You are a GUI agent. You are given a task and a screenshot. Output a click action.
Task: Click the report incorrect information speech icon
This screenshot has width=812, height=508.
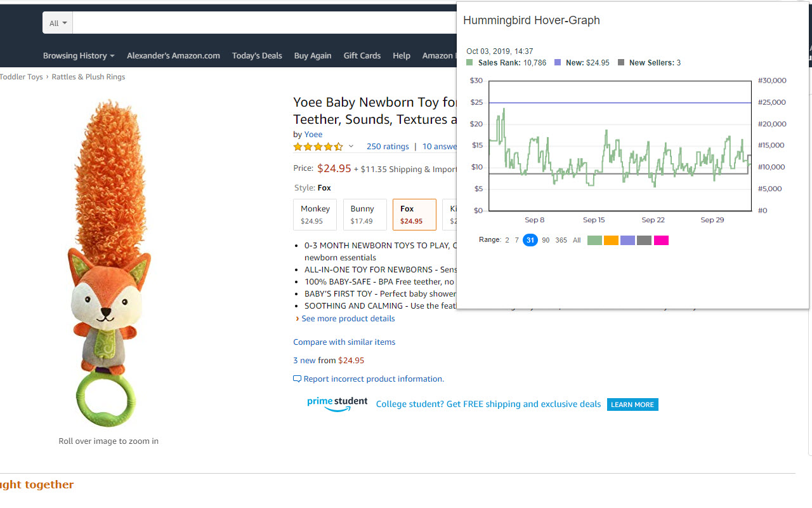[297, 379]
